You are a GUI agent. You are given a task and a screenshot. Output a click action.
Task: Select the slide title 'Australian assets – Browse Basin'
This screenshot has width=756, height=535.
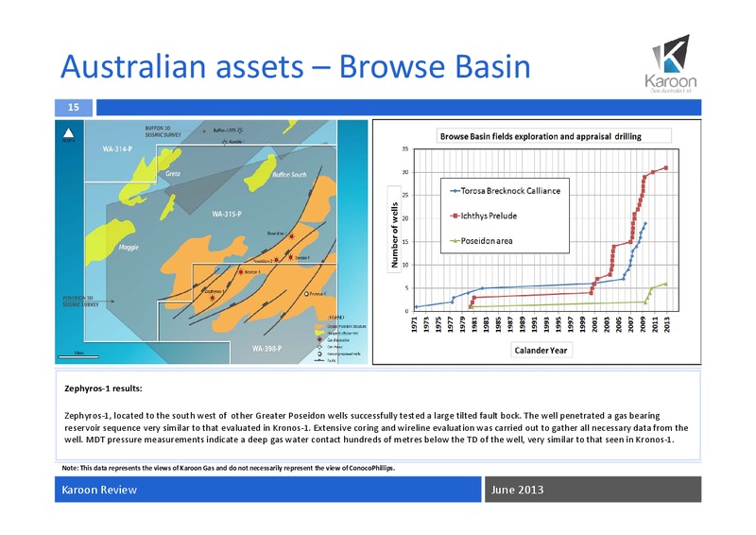(x=295, y=66)
